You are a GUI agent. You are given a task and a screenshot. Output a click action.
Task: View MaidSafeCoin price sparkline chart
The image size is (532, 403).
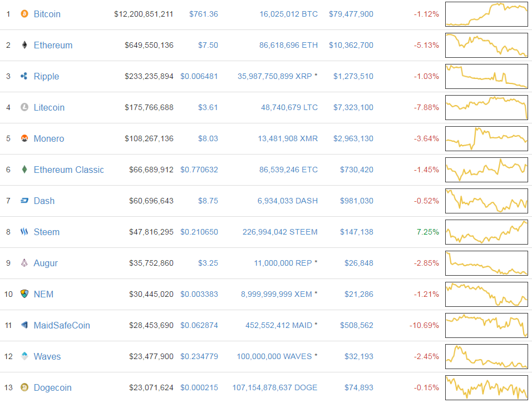tap(486, 325)
